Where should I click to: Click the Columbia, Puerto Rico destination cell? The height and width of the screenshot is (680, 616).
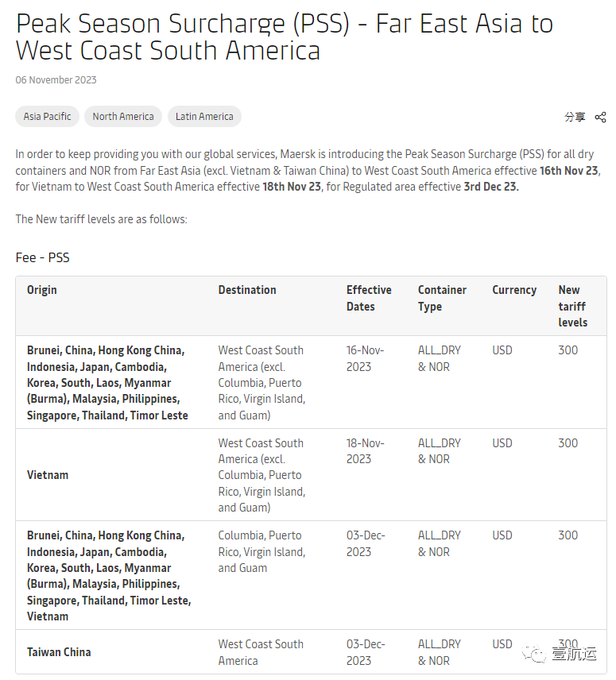(262, 551)
